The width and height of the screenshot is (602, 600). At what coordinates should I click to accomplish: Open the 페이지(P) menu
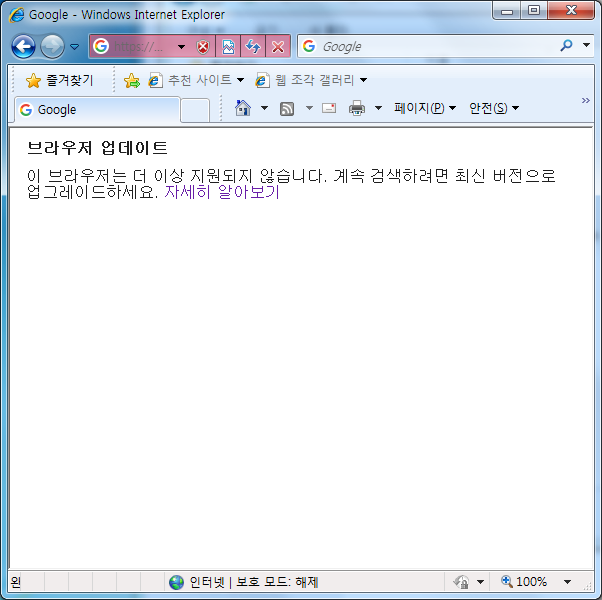[x=424, y=108]
